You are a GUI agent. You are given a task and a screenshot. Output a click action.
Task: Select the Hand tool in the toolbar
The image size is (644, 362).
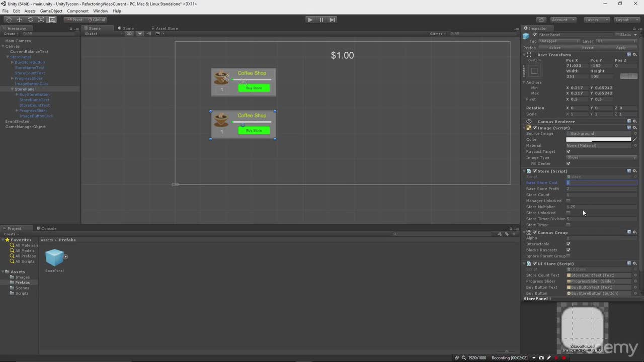[9, 20]
